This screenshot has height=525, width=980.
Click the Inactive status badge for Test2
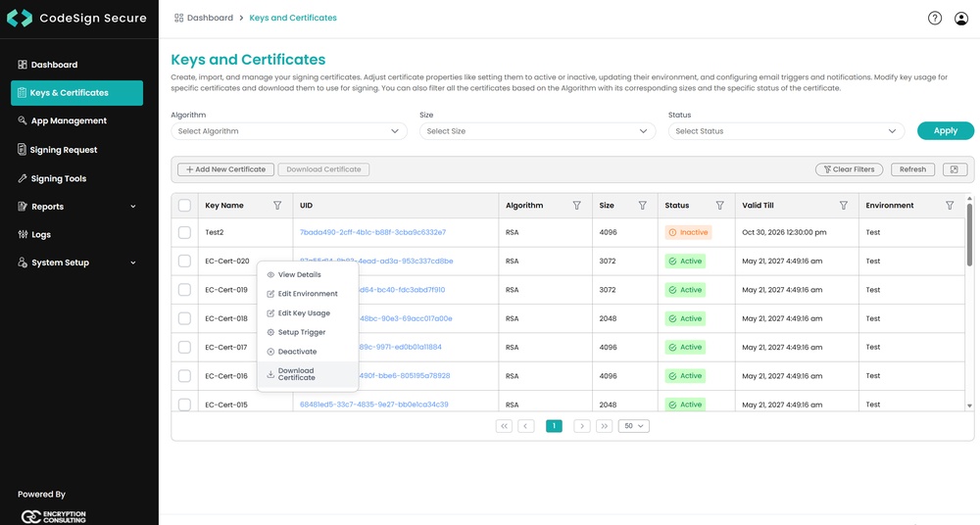point(688,232)
